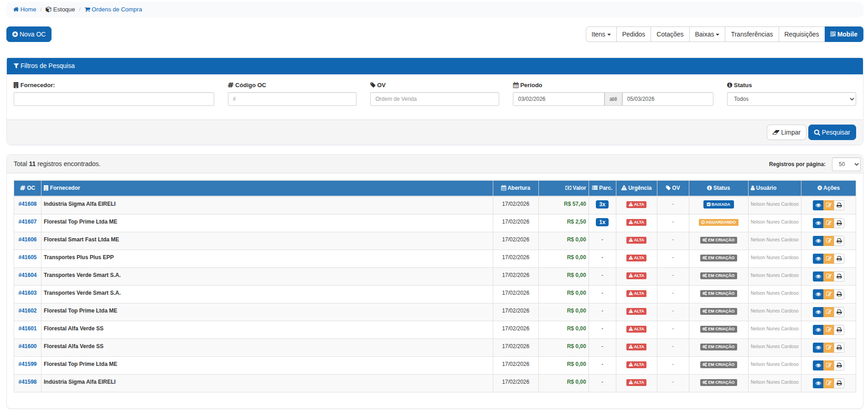Expand the Baixas dropdown menu
868x412 pixels.
(x=707, y=34)
